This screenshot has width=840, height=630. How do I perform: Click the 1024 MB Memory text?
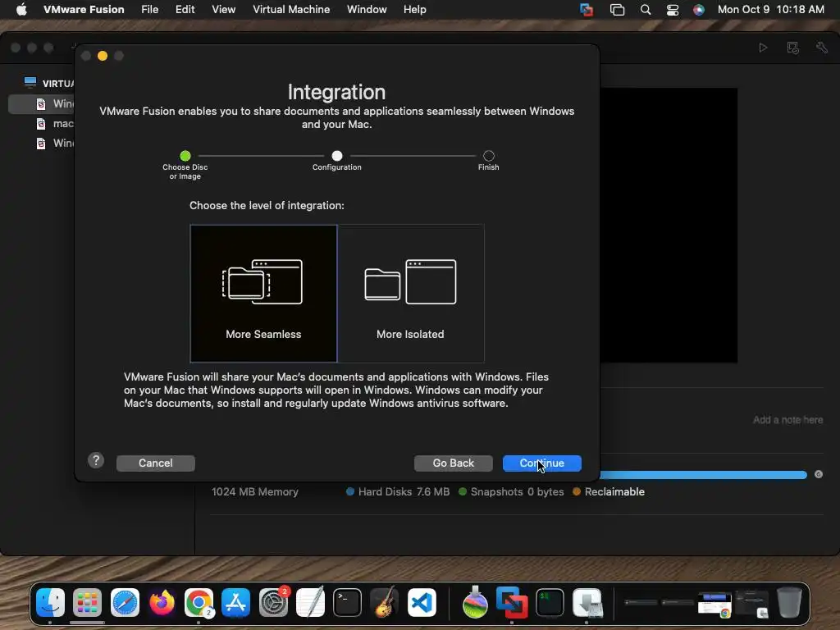[x=255, y=492]
